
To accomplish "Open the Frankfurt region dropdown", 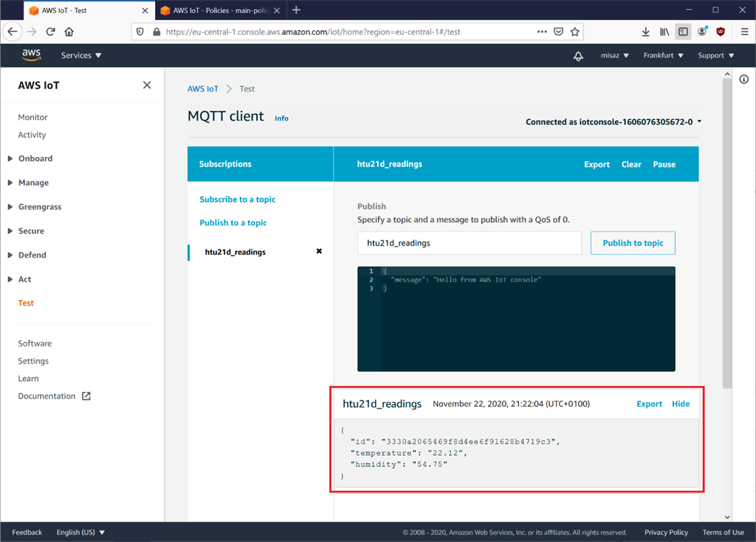I will point(663,56).
